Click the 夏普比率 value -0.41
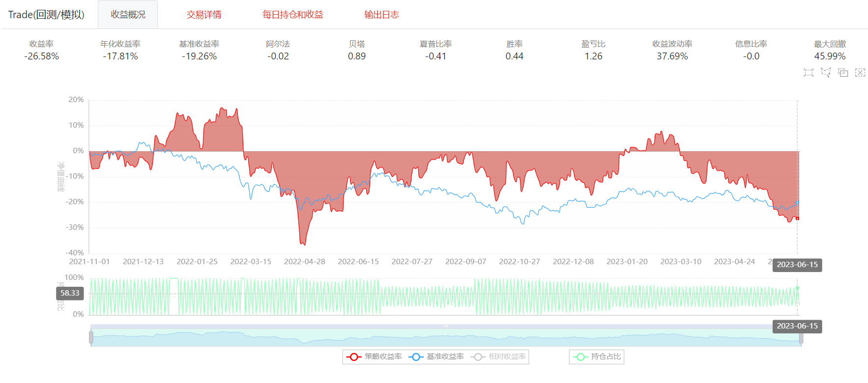The height and width of the screenshot is (383, 868). tap(436, 56)
